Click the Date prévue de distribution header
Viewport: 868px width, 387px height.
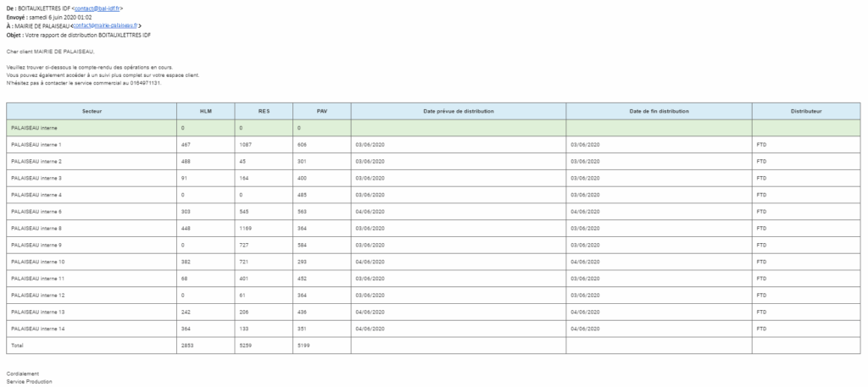pos(458,112)
